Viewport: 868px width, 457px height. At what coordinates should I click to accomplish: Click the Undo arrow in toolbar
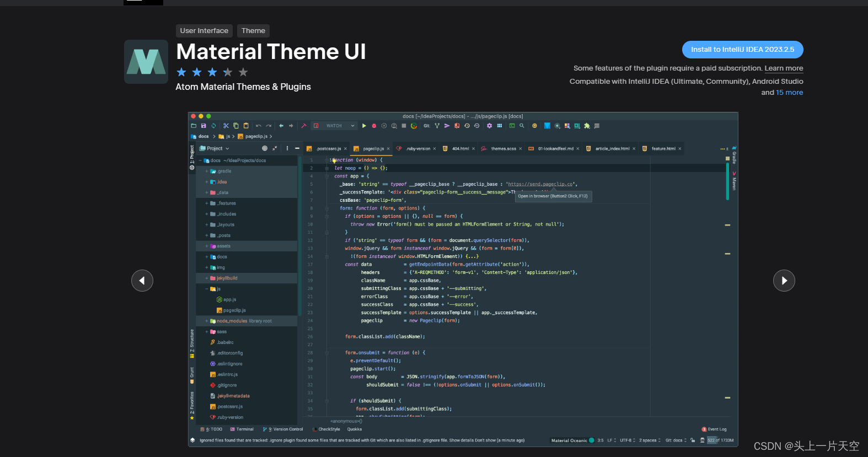click(258, 126)
